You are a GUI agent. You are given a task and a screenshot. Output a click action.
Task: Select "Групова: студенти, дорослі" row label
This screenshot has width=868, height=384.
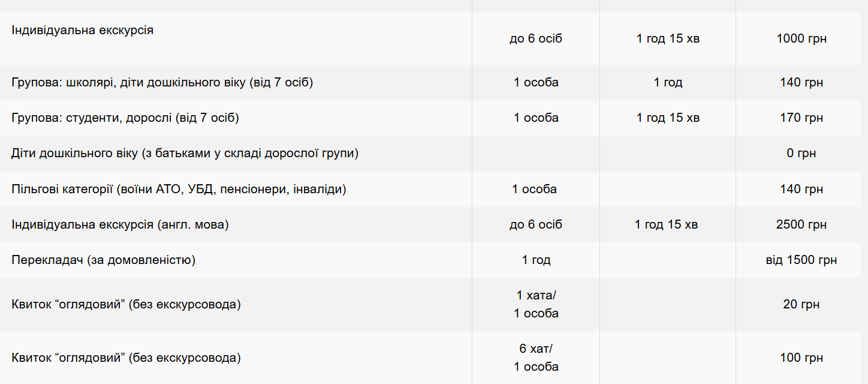coord(125,118)
